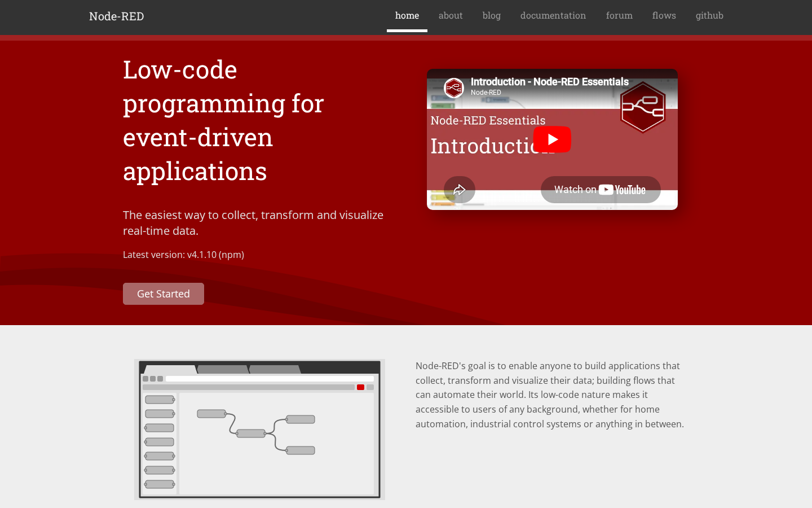Click the Node-RED's goal paragraph

coord(550,395)
